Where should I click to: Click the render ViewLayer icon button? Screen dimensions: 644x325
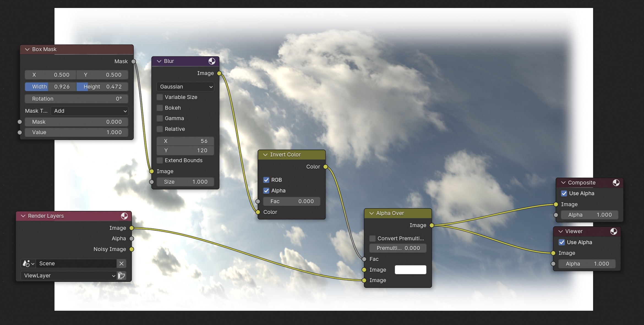tap(121, 276)
